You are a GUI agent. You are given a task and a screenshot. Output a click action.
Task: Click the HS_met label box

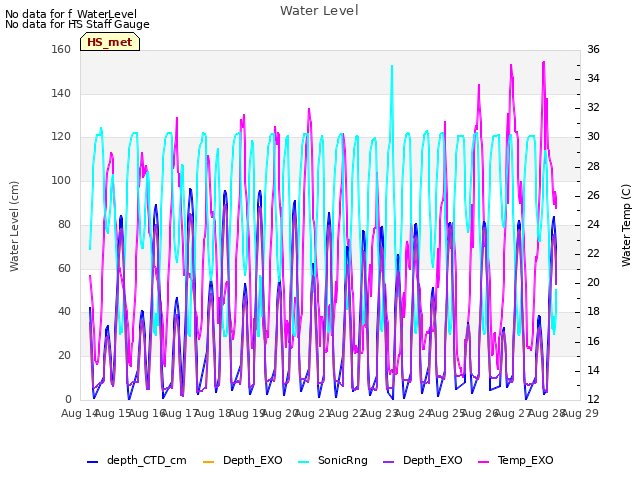(x=110, y=42)
